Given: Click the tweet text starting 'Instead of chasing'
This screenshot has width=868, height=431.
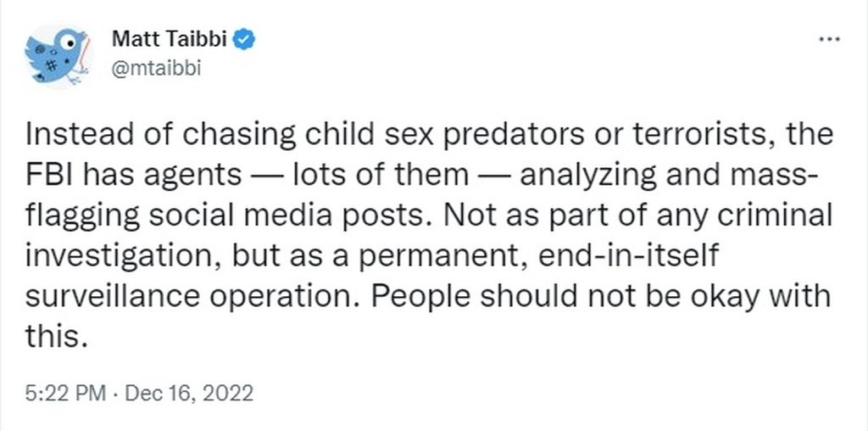Looking at the screenshot, I should (x=429, y=236).
